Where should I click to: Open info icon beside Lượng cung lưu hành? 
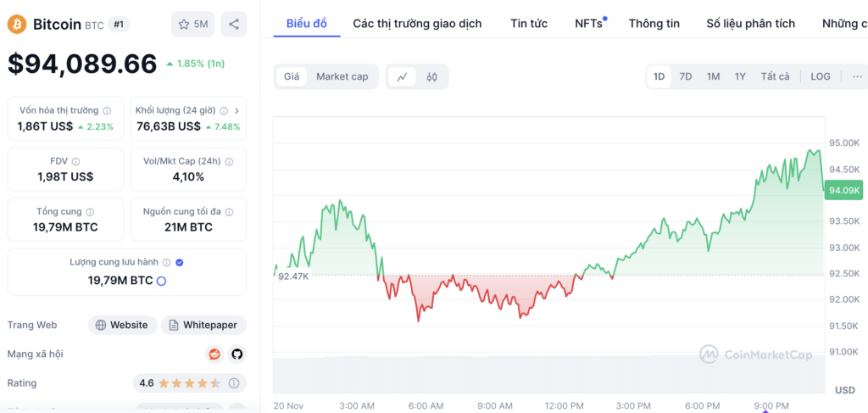click(167, 262)
